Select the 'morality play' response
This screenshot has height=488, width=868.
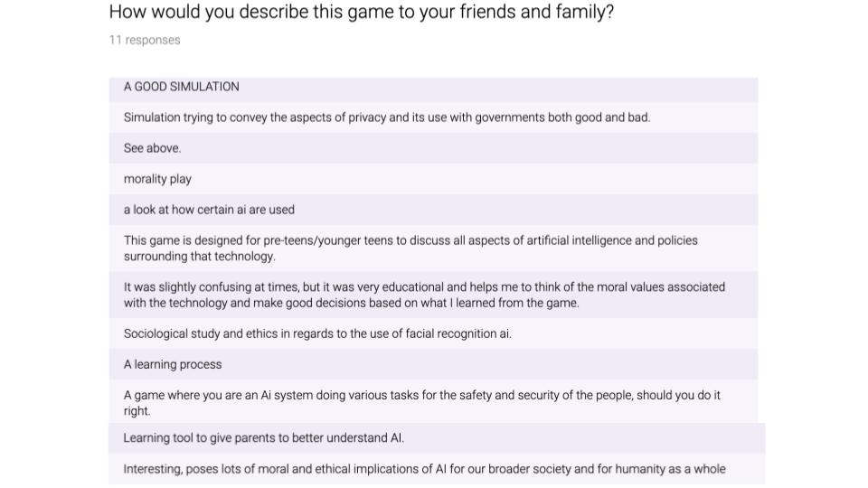coord(433,179)
